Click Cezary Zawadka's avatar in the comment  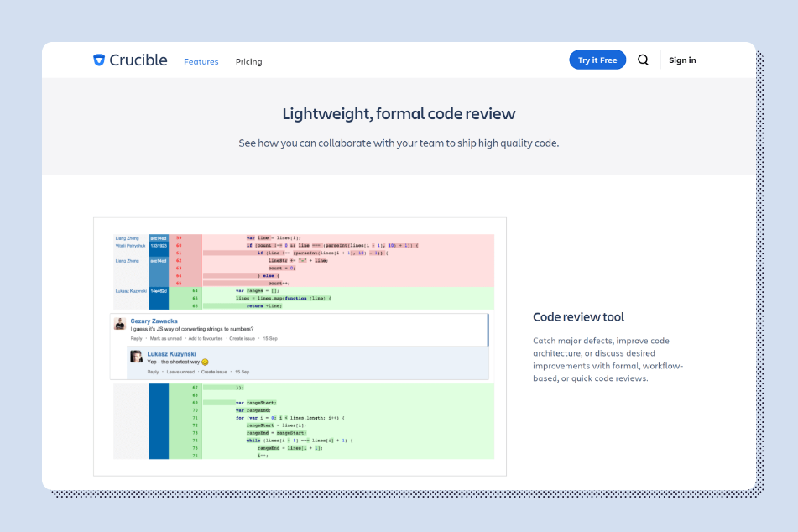point(120,324)
